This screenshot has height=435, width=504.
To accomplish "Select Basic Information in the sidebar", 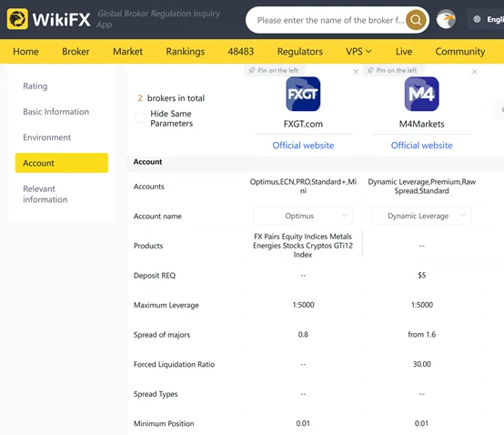I will click(x=55, y=112).
